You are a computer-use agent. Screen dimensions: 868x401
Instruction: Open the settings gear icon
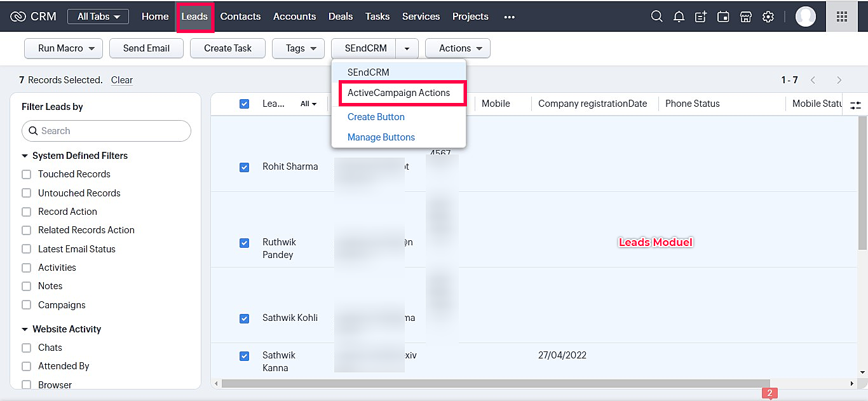click(768, 17)
